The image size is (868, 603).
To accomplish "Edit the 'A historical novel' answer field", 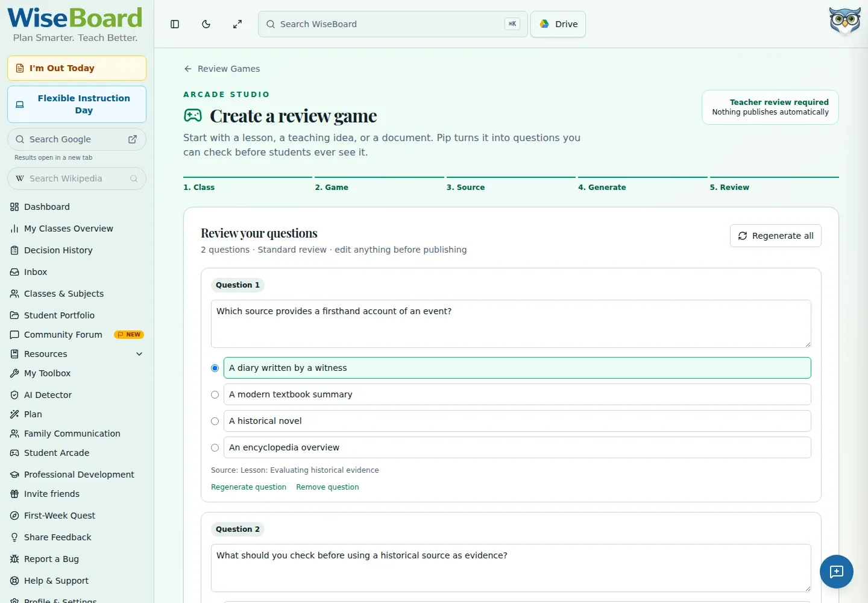I will pyautogui.click(x=517, y=421).
